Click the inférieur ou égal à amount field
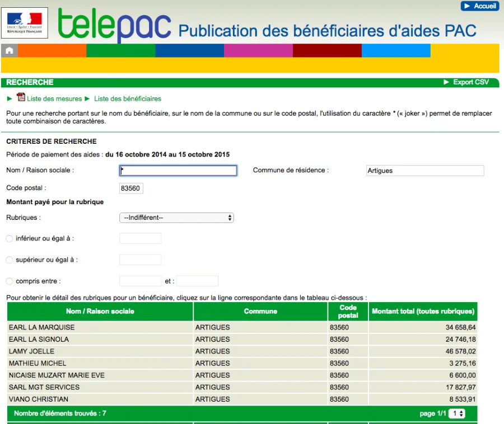 pyautogui.click(x=140, y=238)
